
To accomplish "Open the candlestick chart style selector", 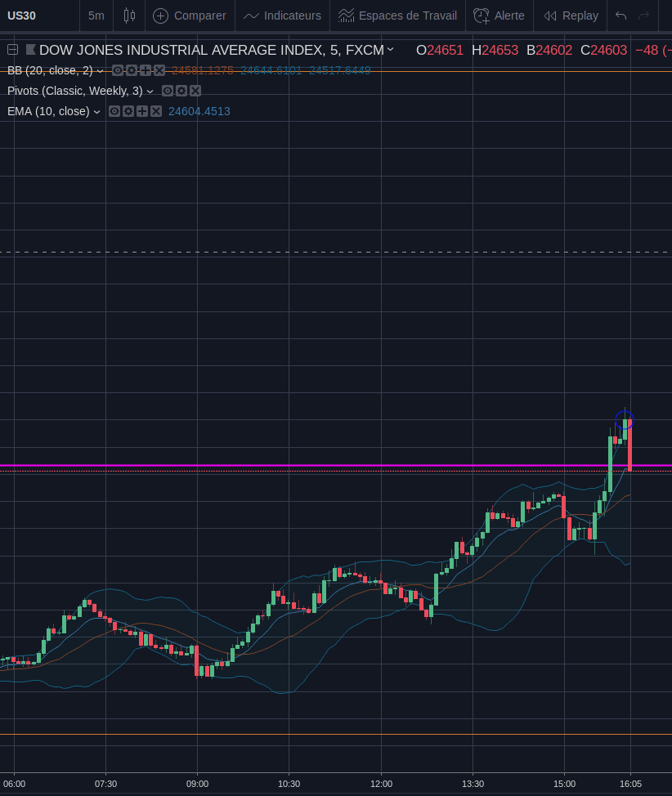I will point(129,16).
